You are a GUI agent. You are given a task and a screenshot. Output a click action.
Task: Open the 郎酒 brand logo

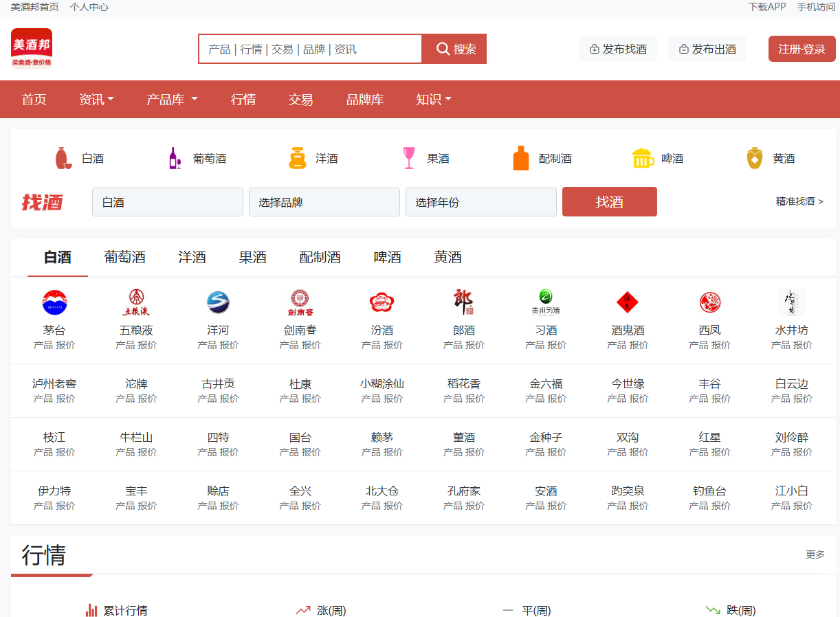click(x=463, y=302)
